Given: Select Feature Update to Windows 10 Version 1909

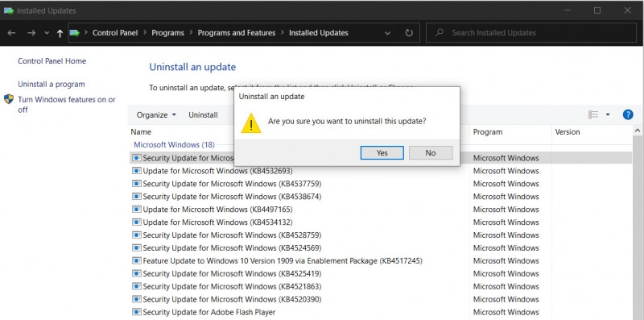Looking at the screenshot, I should coord(381,261).
